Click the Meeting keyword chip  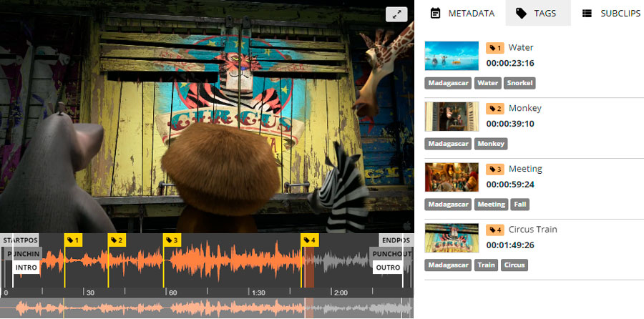(491, 205)
